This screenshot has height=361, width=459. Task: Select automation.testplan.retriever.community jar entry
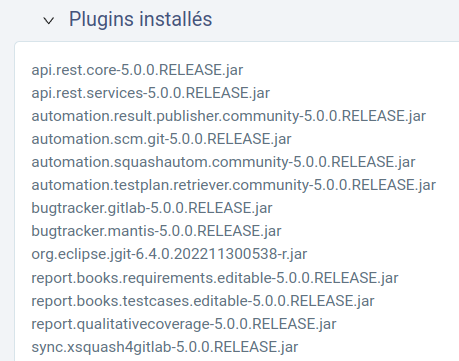(233, 185)
